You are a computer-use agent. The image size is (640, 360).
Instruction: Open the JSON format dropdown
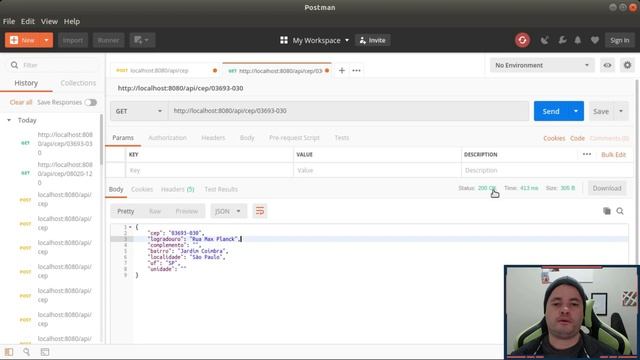coord(229,211)
